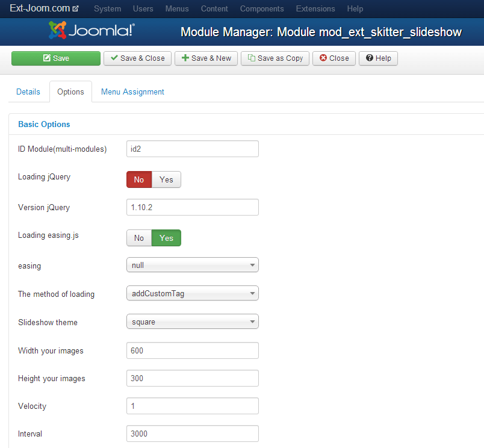
Task: Open the Slideshow theme dropdown
Action: [x=193, y=322]
